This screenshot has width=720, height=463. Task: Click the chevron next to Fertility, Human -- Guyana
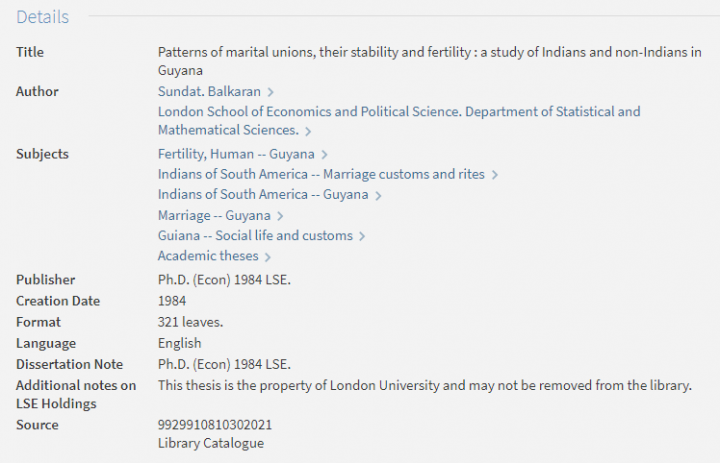pos(325,155)
